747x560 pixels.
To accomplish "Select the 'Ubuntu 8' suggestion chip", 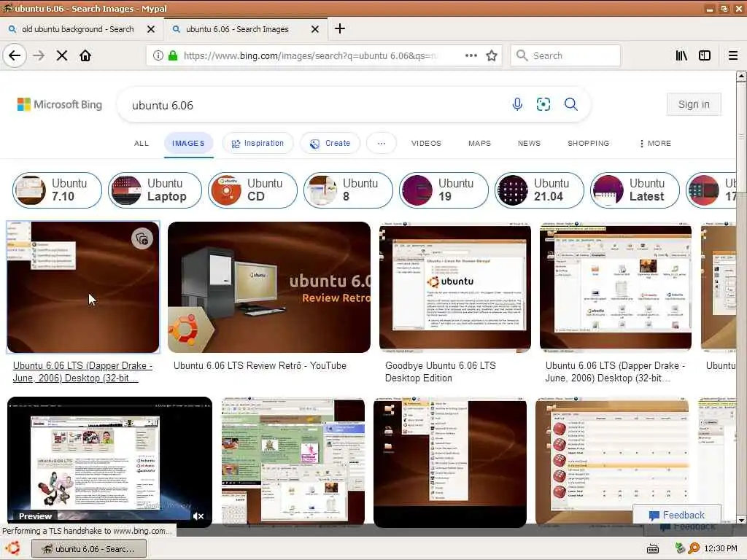I will pyautogui.click(x=348, y=190).
